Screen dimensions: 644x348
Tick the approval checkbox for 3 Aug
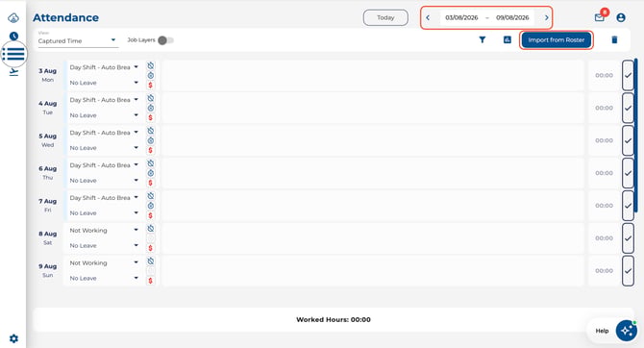628,75
